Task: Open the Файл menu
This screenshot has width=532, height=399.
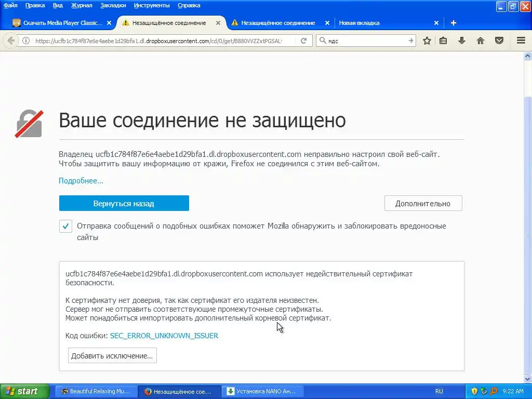Action: 10,5
